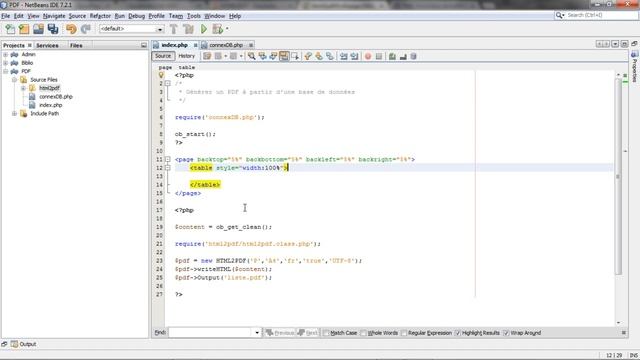Switch to the History view
Image resolution: width=640 pixels, height=360 pixels.
(187, 56)
